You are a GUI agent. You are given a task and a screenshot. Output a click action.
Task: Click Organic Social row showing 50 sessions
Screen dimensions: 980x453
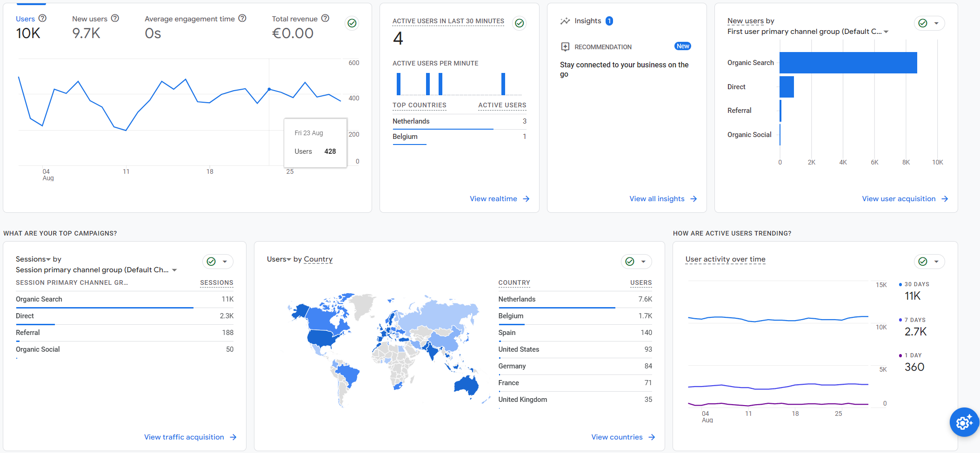[x=125, y=349]
